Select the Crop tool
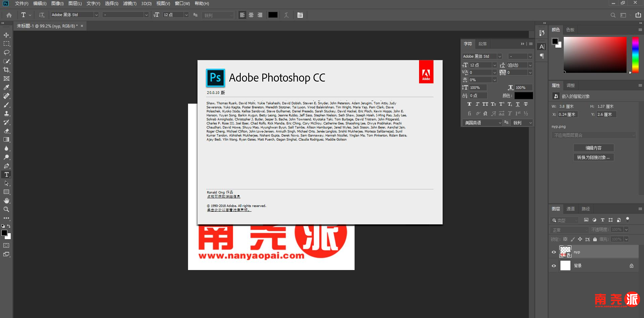 pyautogui.click(x=6, y=70)
